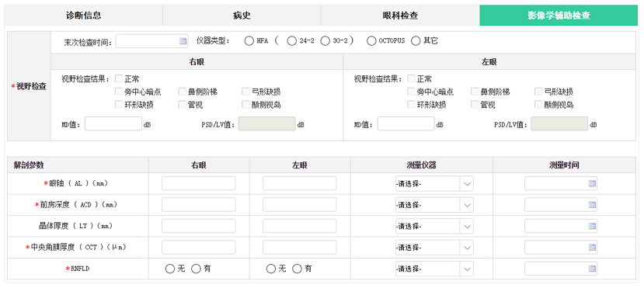Image resolution: width=644 pixels, height=295 pixels.
Task: Switch to the 诊断信息 tab
Action: click(83, 16)
